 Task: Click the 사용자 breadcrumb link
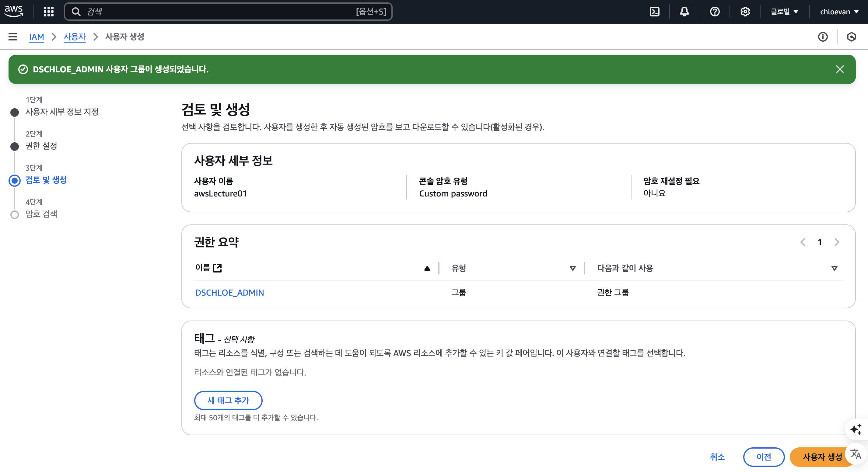[x=75, y=37]
